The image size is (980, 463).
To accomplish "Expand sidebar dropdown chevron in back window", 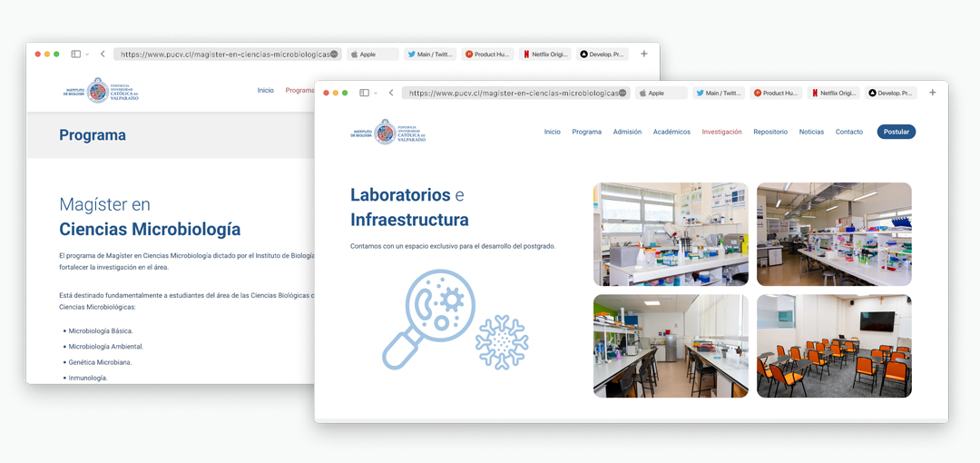I will 87,54.
